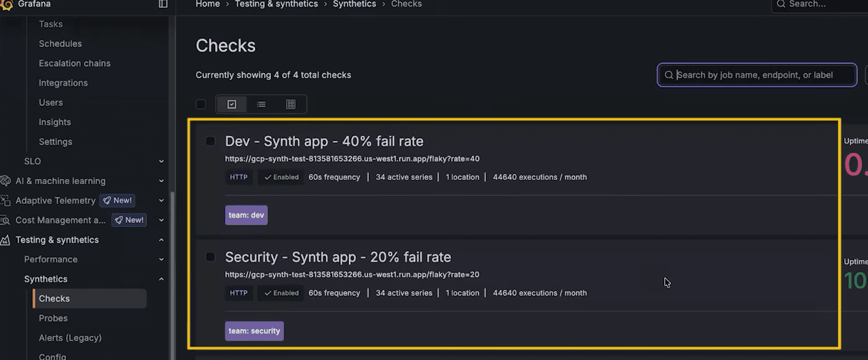Image resolution: width=868 pixels, height=360 pixels.
Task: Select the checkbox for Dev Synth app check
Action: pos(211,141)
